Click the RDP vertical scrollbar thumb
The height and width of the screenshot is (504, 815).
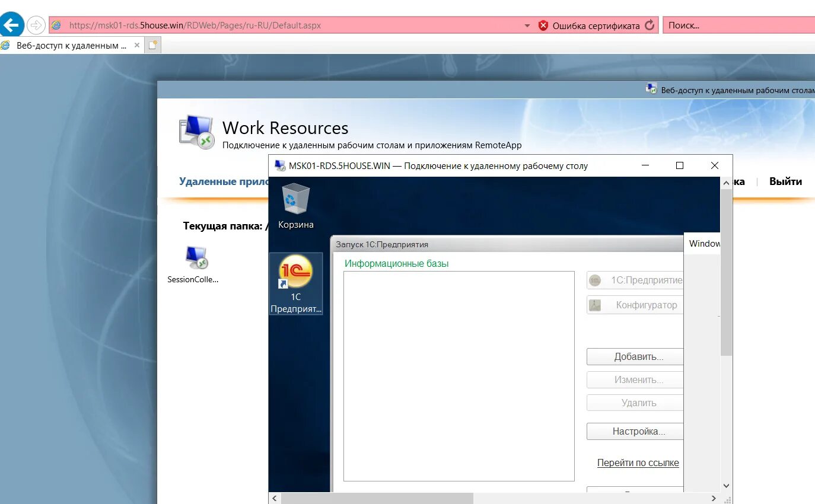point(726,273)
